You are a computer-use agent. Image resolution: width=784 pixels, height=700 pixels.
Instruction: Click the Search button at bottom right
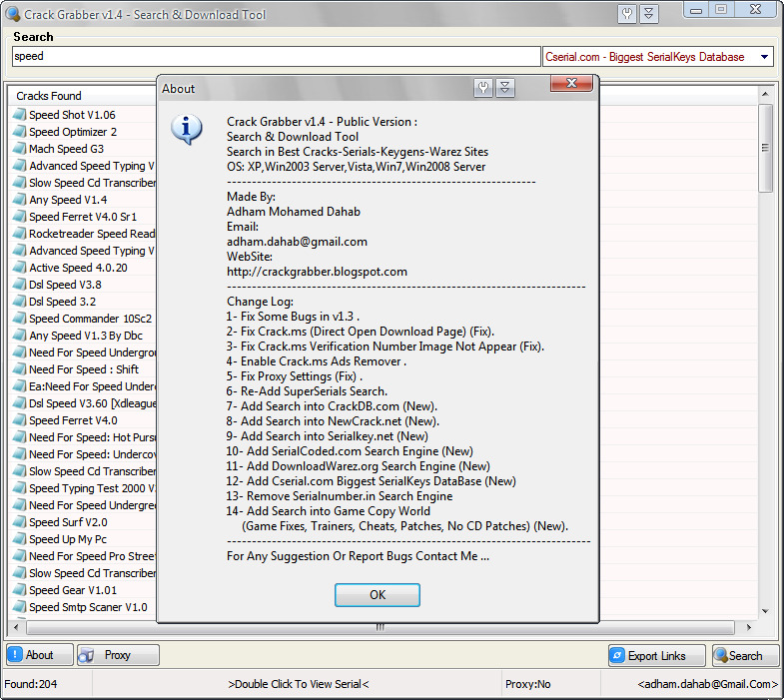coord(745,655)
